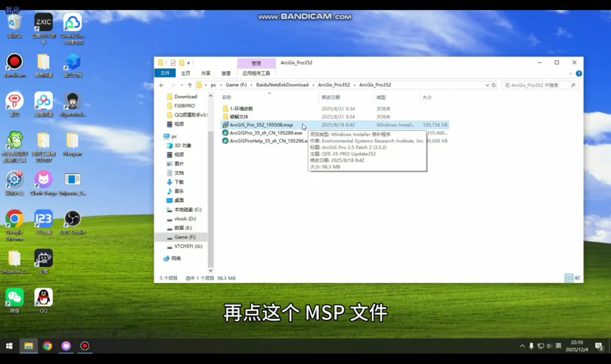The height and width of the screenshot is (364, 611).
Task: Open the 回收站 desktop icon
Action: [14, 27]
